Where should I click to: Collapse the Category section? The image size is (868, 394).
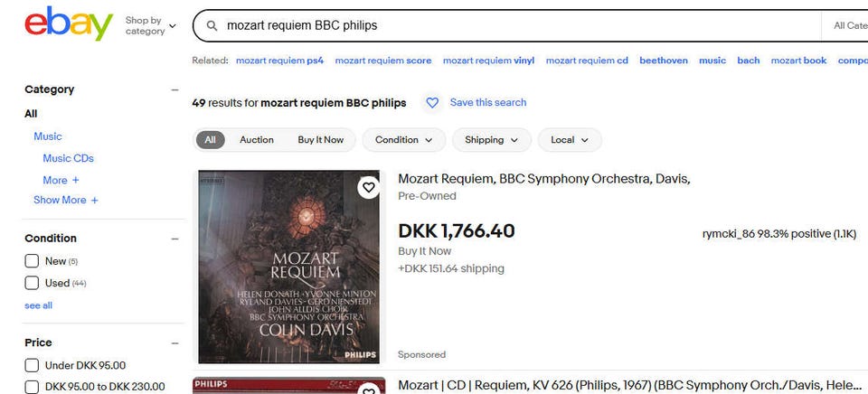tap(175, 89)
